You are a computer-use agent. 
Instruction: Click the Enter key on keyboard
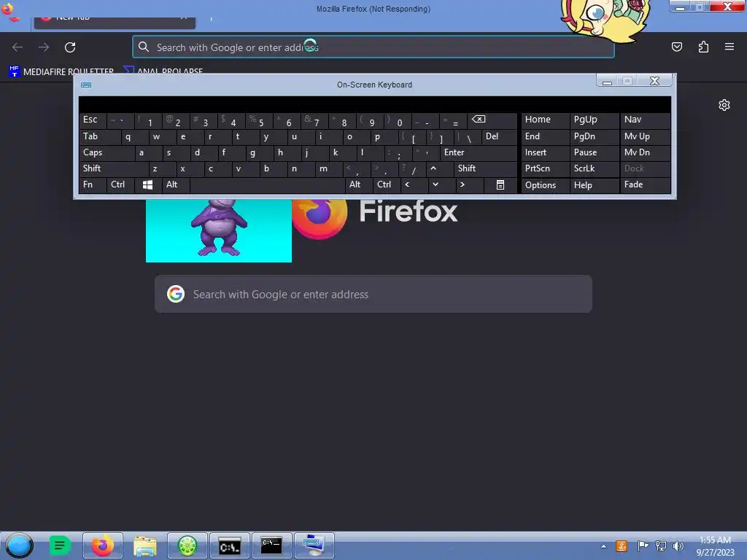479,153
